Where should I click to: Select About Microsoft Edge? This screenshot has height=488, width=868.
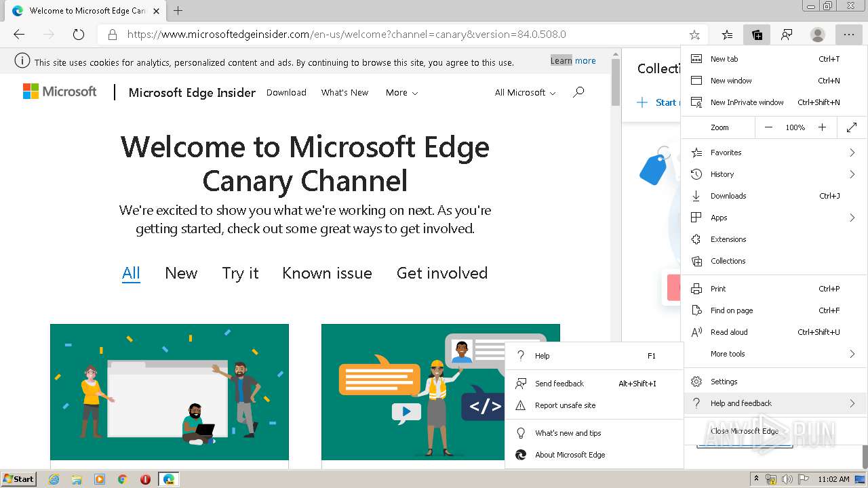(593, 455)
